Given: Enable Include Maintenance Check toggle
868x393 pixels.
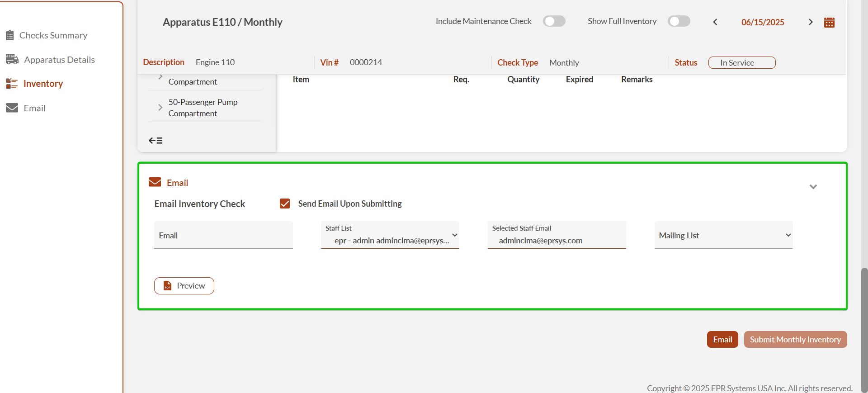Looking at the screenshot, I should coord(554,21).
